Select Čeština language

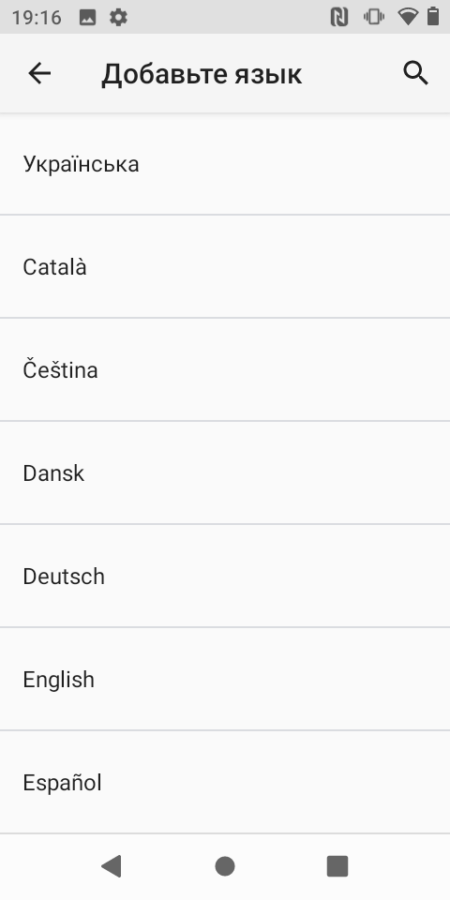[225, 370]
